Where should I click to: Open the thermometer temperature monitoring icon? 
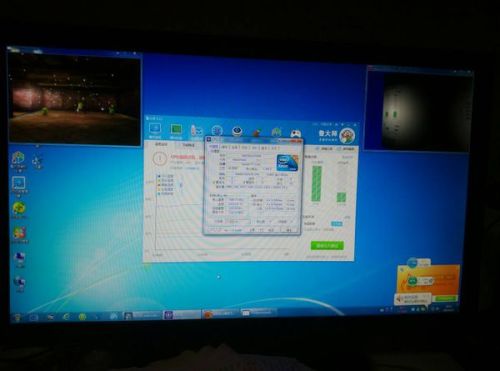(x=196, y=132)
